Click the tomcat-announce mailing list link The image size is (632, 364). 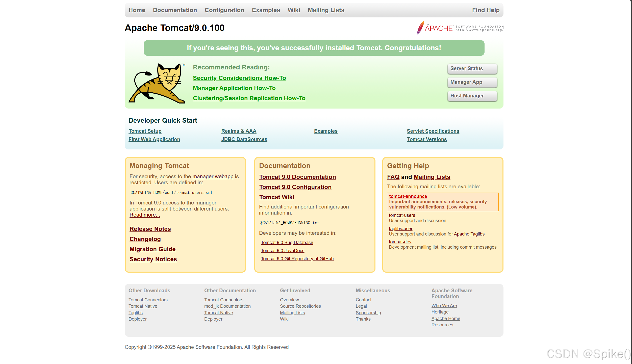(408, 196)
